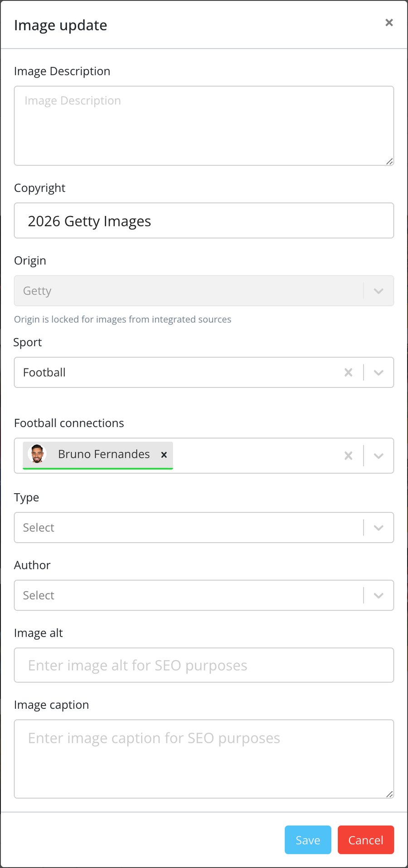Image resolution: width=408 pixels, height=868 pixels.
Task: Expand the Sport dropdown arrow
Action: click(x=379, y=373)
